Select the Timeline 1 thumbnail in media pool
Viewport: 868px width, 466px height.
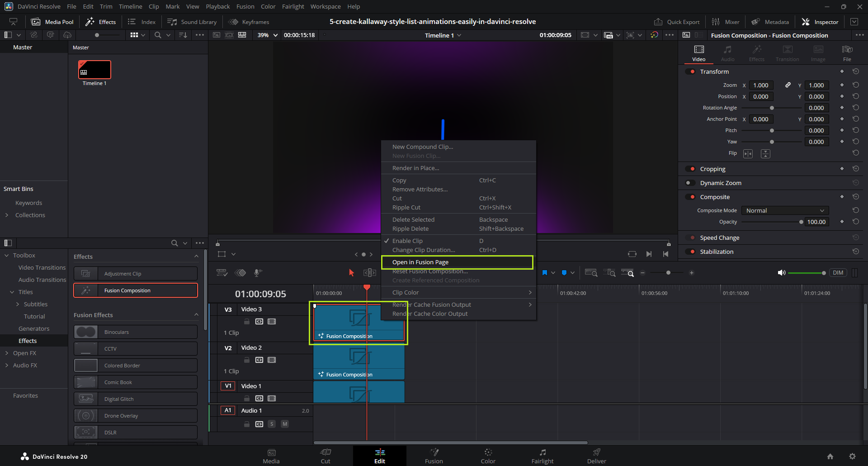94,70
